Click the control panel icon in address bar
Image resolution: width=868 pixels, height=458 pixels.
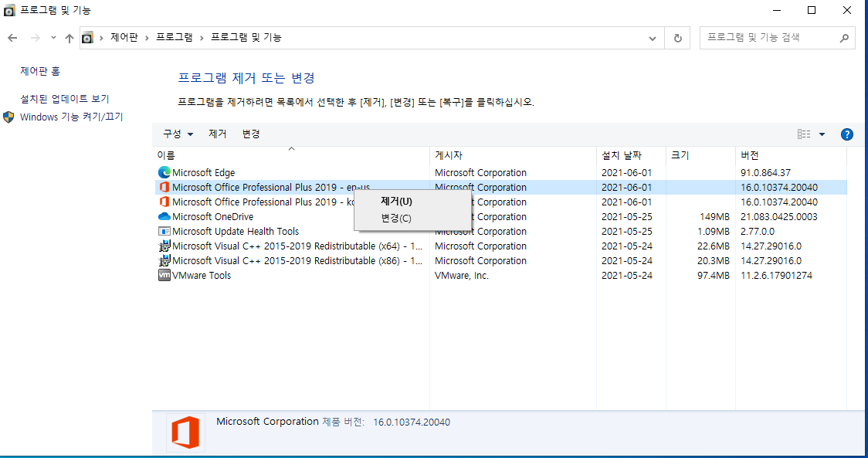(x=87, y=38)
